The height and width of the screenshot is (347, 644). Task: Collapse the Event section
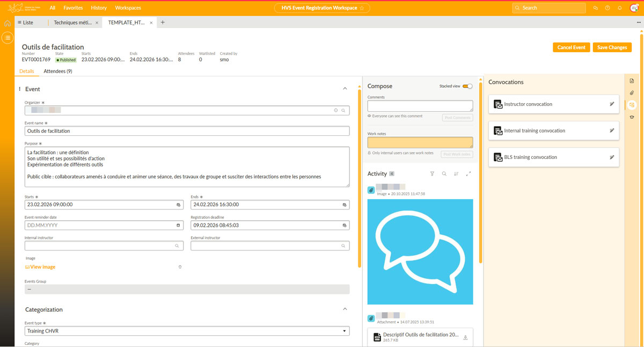click(x=345, y=89)
